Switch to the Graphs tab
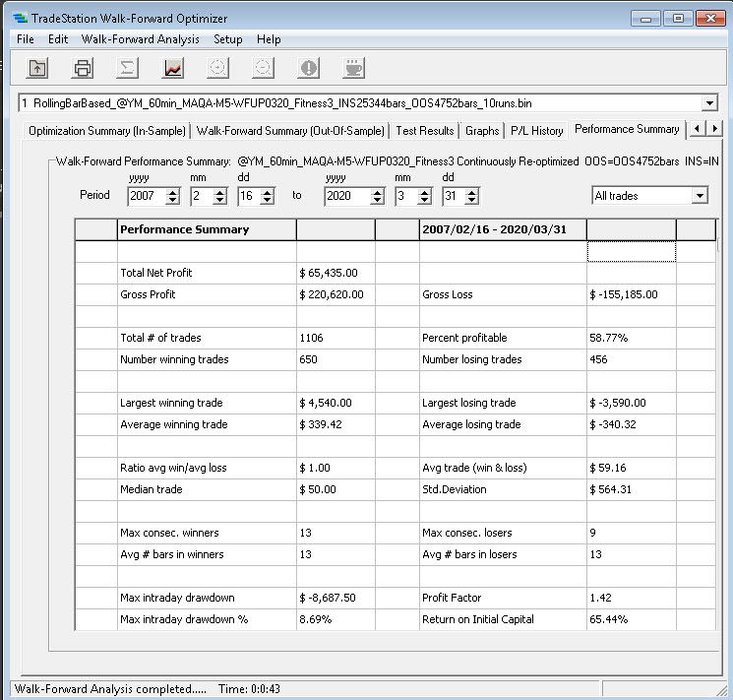Screen dimensions: 733x700 [482, 131]
